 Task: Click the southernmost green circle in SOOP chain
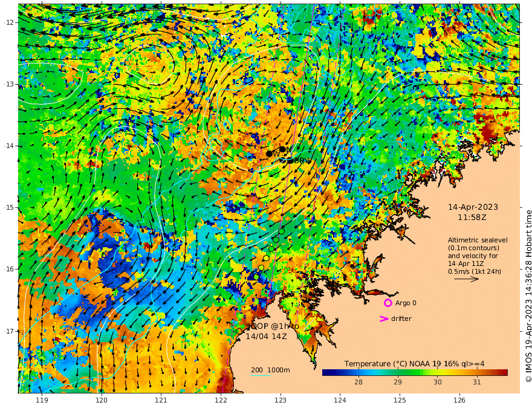pyautogui.click(x=256, y=277)
